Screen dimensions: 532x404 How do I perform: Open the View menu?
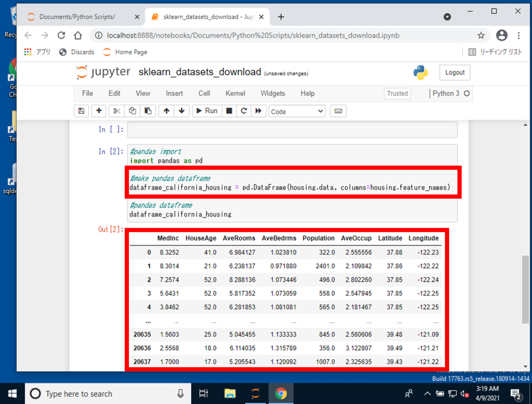click(x=143, y=93)
